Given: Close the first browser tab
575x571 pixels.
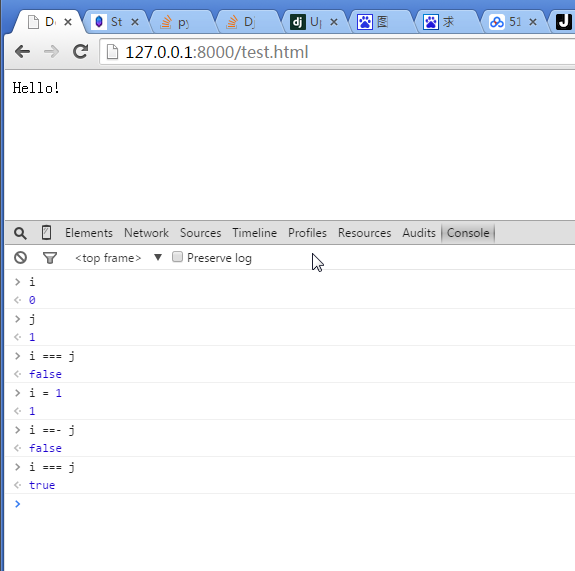Looking at the screenshot, I should coord(68,22).
